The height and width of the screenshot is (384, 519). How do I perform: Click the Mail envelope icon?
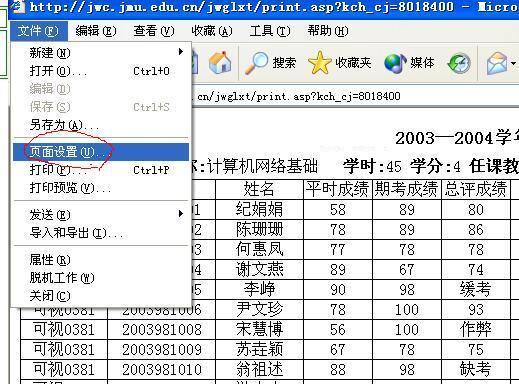point(497,63)
